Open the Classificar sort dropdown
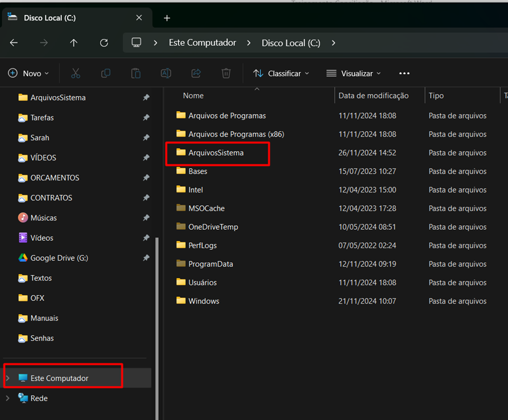This screenshot has height=420, width=508. pyautogui.click(x=281, y=73)
